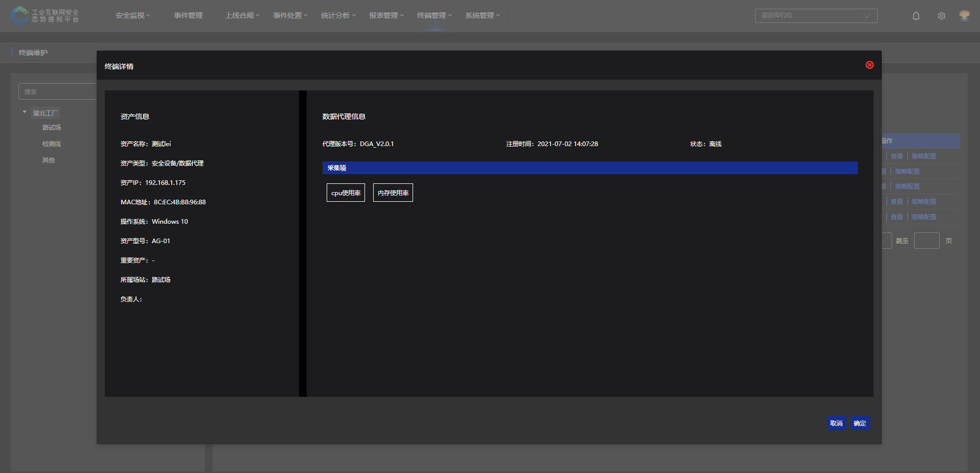Select 检测线 in the site tree
This screenshot has height=473, width=980.
(51, 144)
